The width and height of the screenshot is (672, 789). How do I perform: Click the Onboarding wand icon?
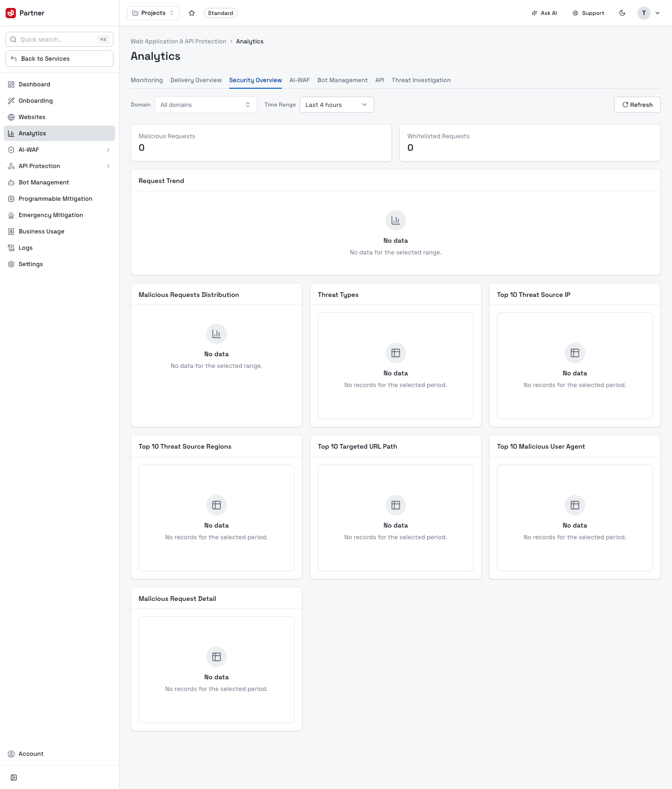(x=11, y=101)
